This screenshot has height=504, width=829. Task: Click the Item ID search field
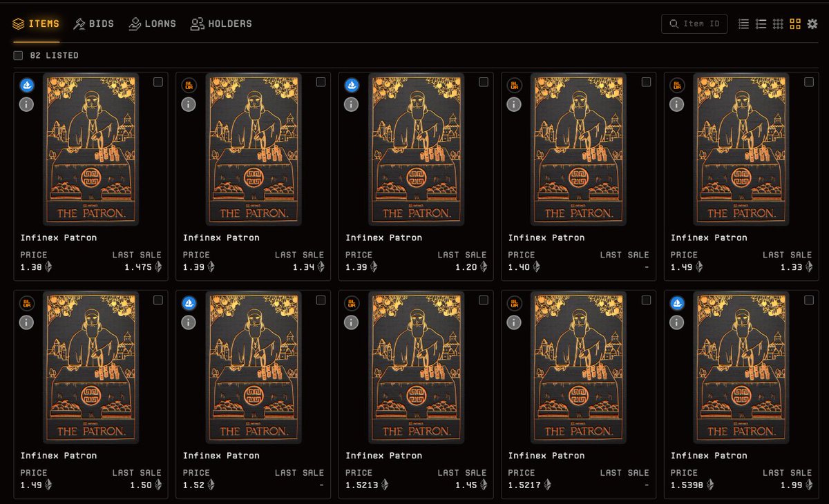coord(694,24)
